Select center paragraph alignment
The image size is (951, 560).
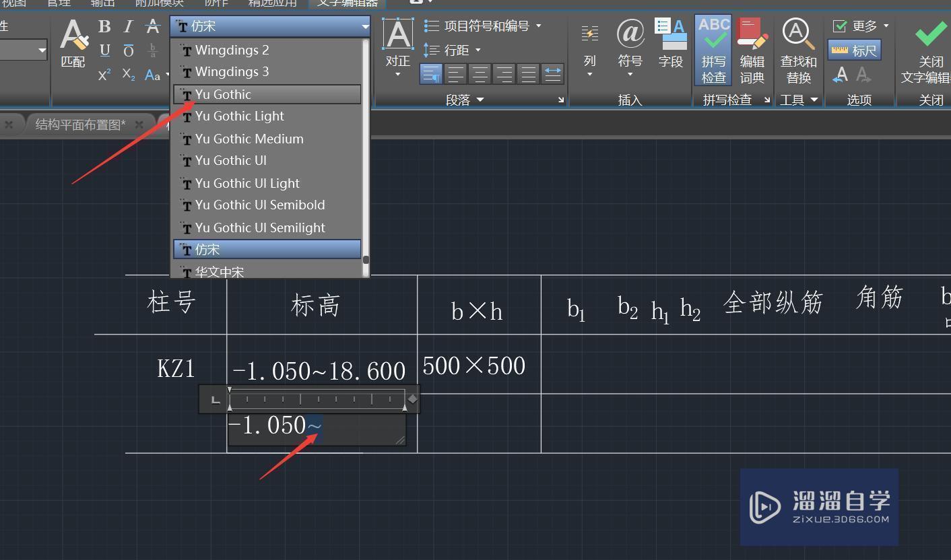(480, 73)
